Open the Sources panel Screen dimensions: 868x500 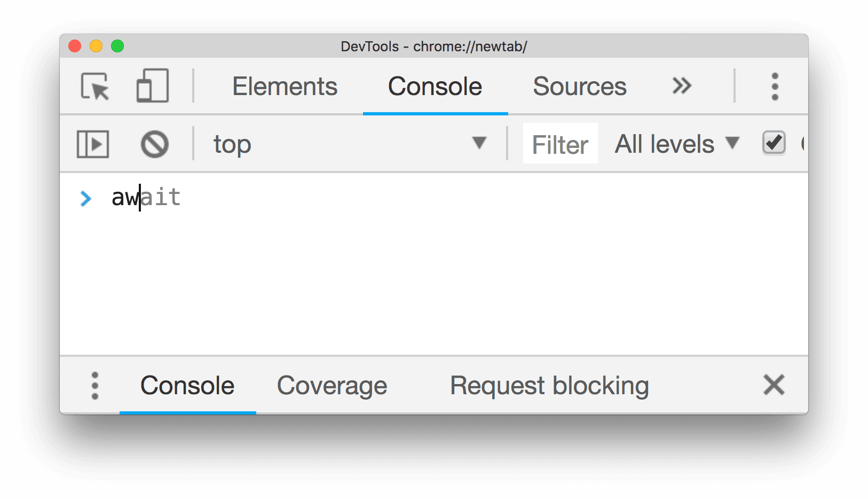579,86
